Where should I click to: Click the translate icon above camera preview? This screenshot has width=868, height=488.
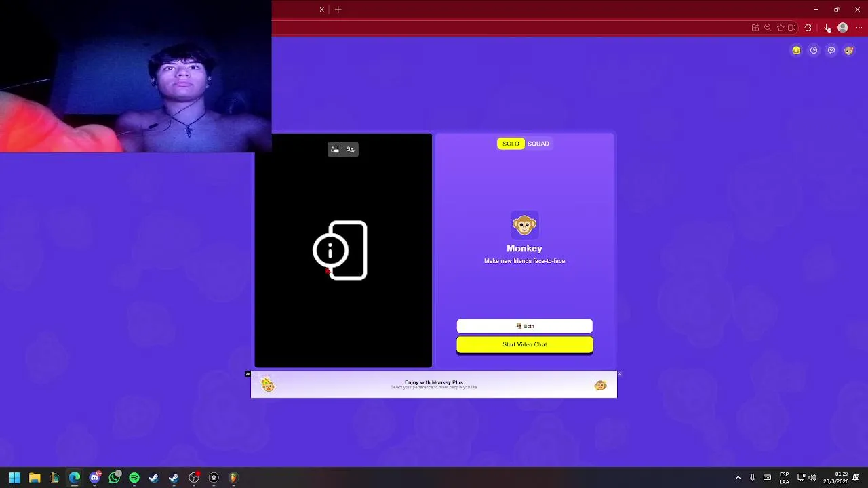[350, 149]
